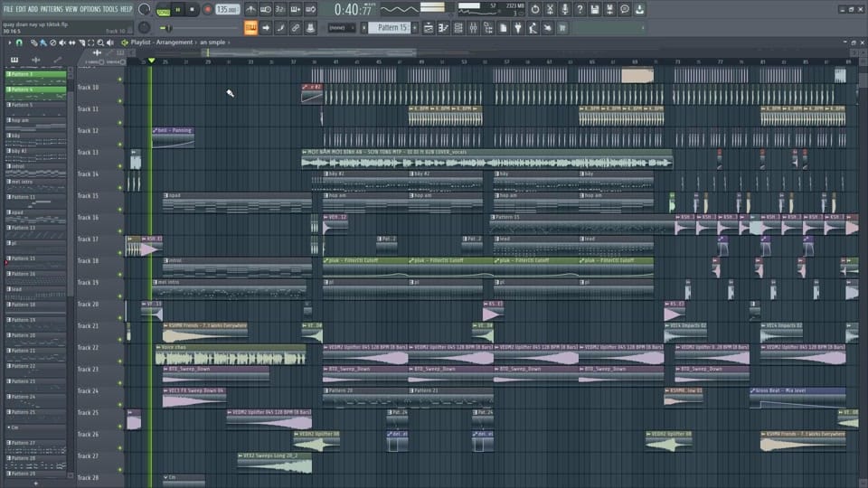Open the audio editor scissors icon

[x=550, y=9]
